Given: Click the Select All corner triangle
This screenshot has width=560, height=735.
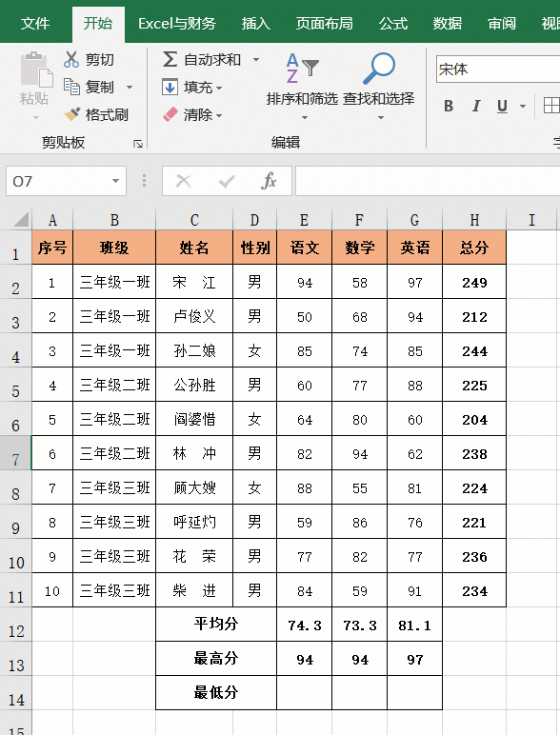Looking at the screenshot, I should (x=21, y=219).
